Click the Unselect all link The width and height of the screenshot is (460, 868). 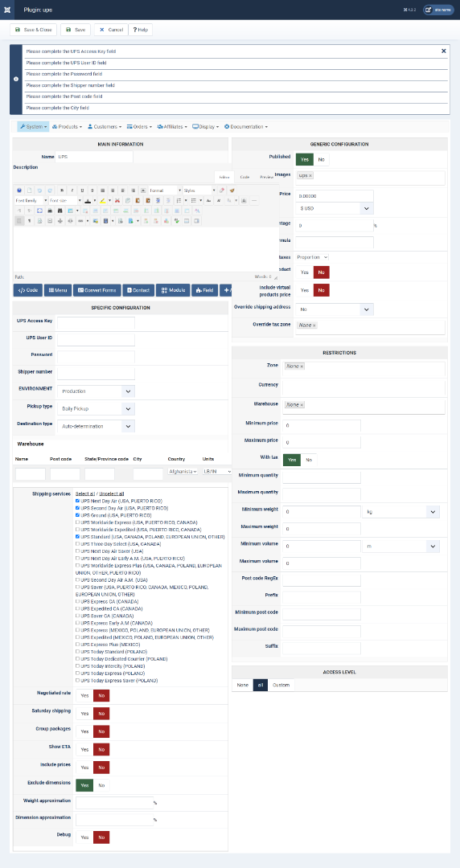112,493
